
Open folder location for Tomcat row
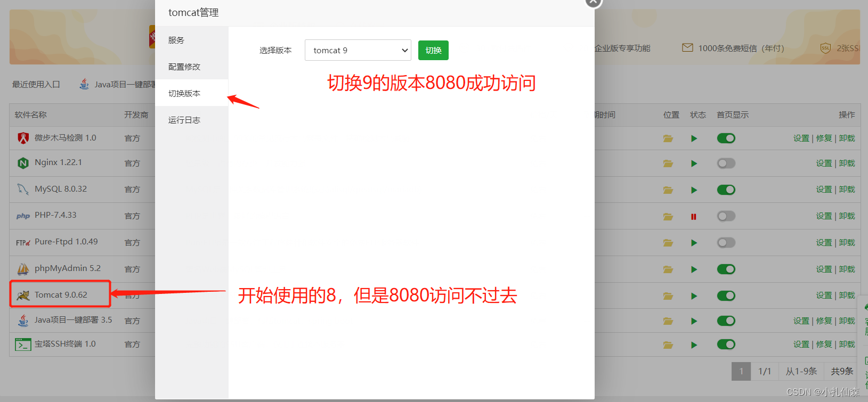tap(668, 296)
